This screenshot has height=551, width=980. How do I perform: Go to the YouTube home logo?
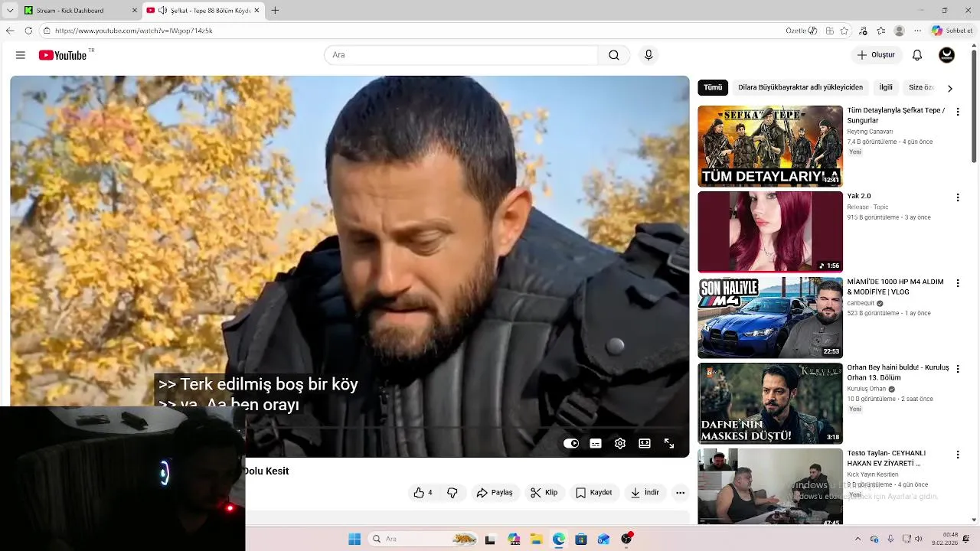(63, 55)
